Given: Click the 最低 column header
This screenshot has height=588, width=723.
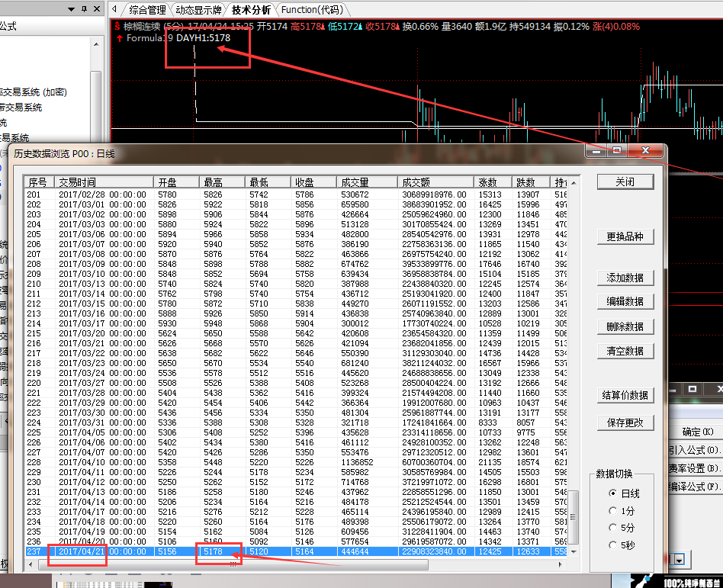Looking at the screenshot, I should [268, 182].
